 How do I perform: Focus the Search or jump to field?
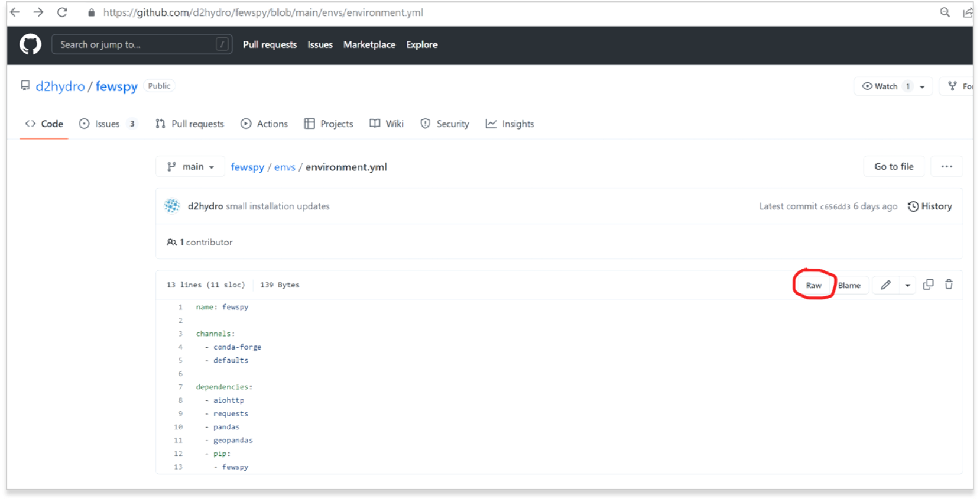click(141, 44)
